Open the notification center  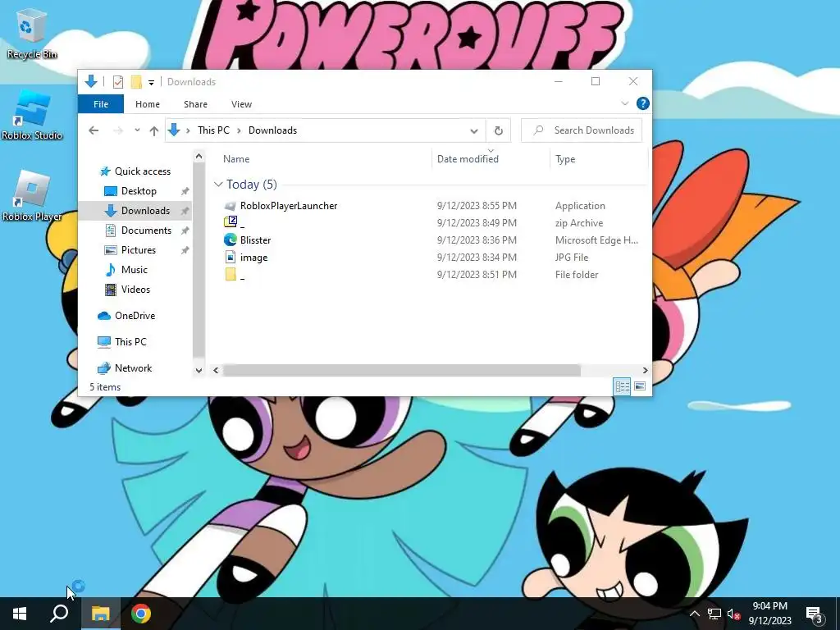pos(815,614)
